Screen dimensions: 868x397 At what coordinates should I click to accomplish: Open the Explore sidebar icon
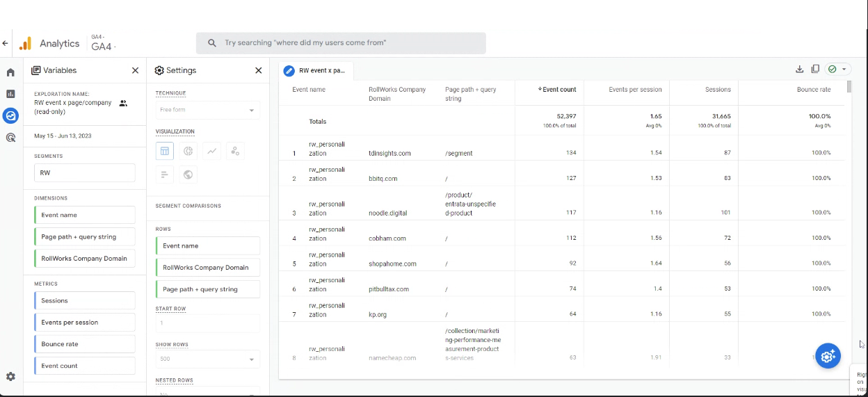(x=10, y=115)
